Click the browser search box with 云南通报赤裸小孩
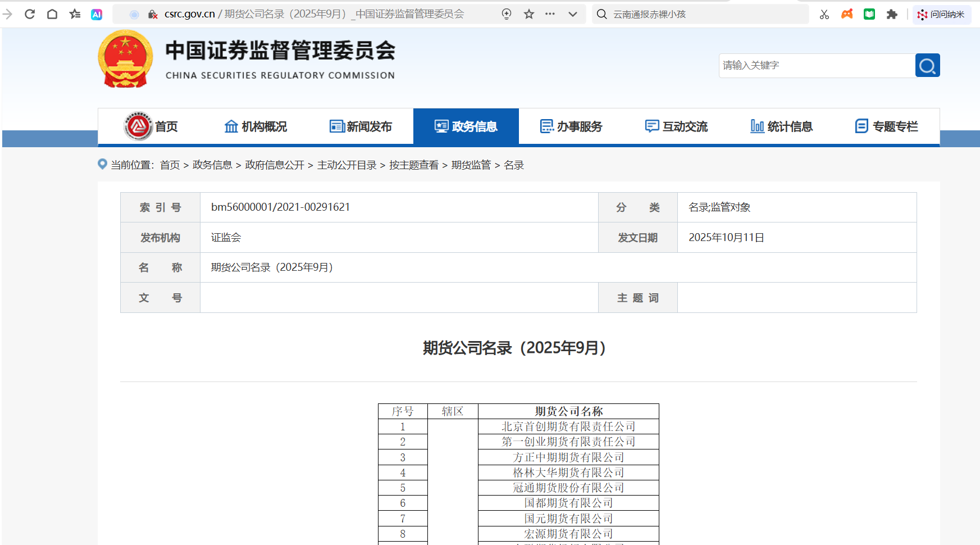This screenshot has width=980, height=545. pyautogui.click(x=702, y=15)
